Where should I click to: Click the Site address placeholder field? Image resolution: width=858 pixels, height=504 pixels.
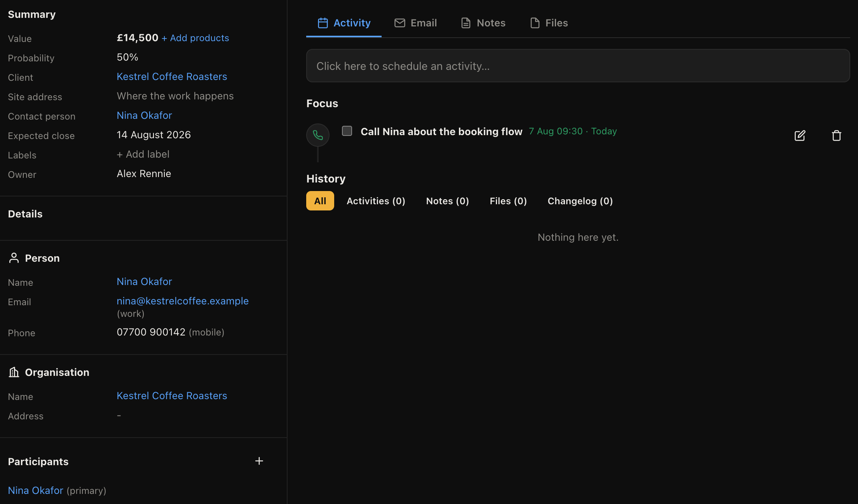click(175, 96)
